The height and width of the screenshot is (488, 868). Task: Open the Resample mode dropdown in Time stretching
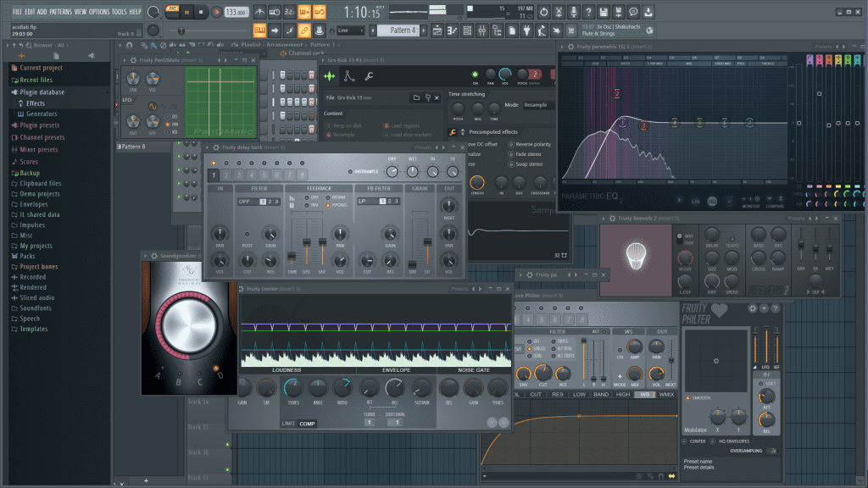click(x=535, y=105)
